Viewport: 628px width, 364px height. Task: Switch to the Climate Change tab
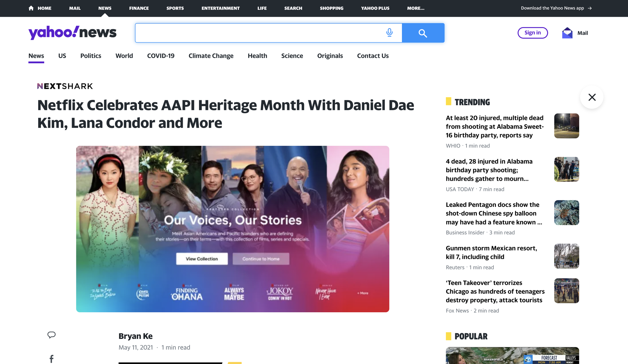click(x=211, y=56)
